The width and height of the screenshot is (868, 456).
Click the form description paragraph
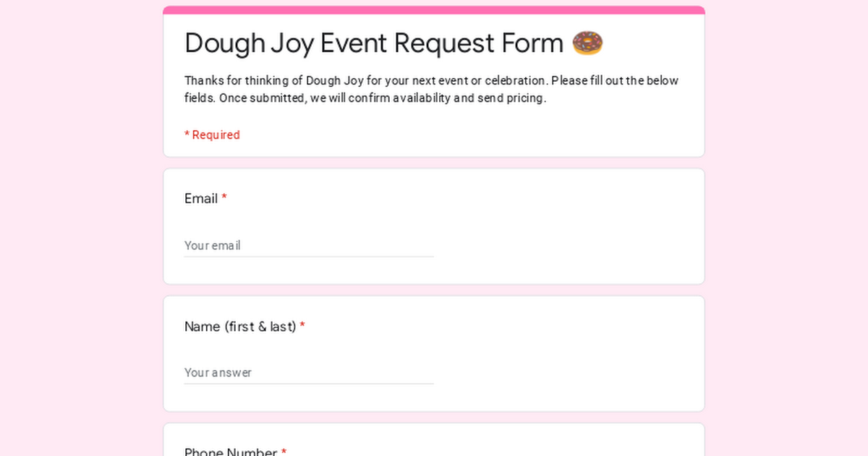coord(430,89)
